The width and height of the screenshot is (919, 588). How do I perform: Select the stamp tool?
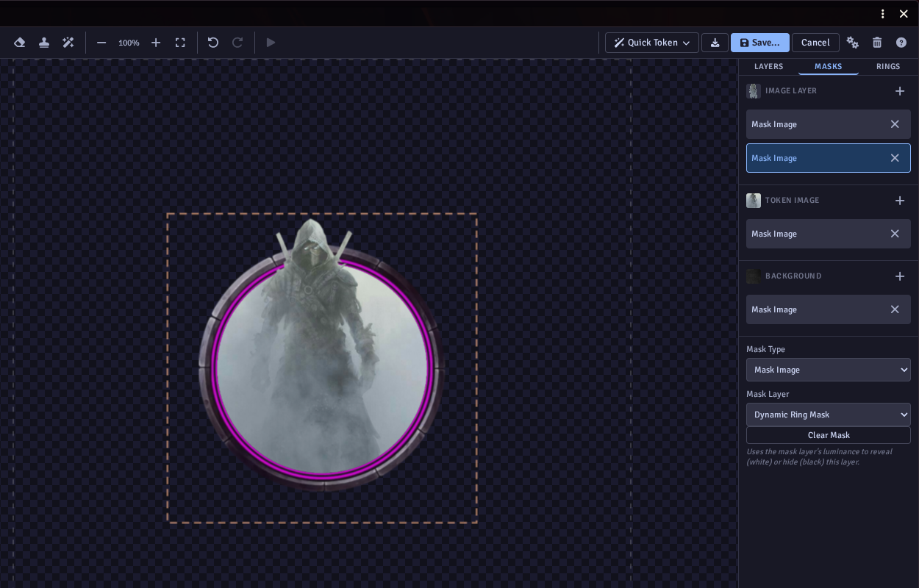44,43
